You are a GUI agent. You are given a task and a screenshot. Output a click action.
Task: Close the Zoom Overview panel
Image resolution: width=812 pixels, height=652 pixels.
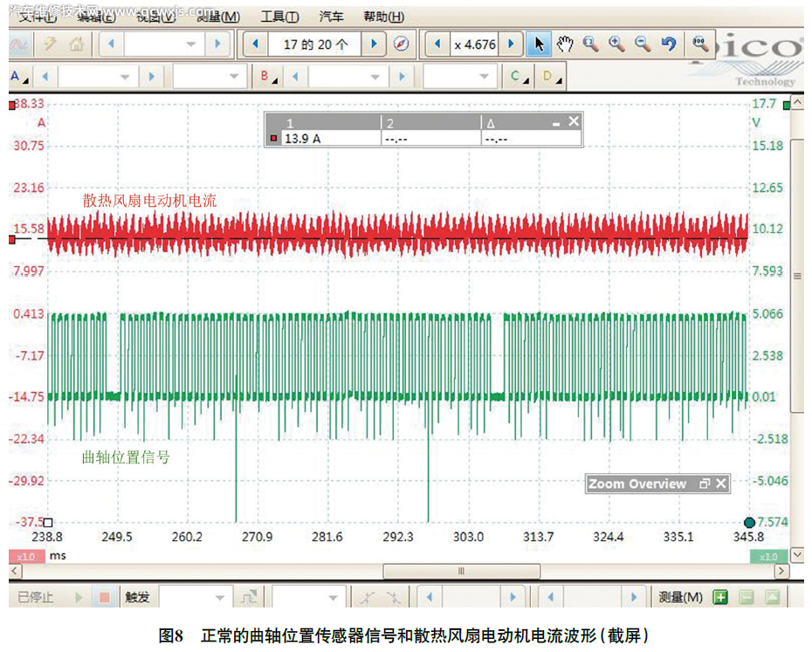pos(721,484)
